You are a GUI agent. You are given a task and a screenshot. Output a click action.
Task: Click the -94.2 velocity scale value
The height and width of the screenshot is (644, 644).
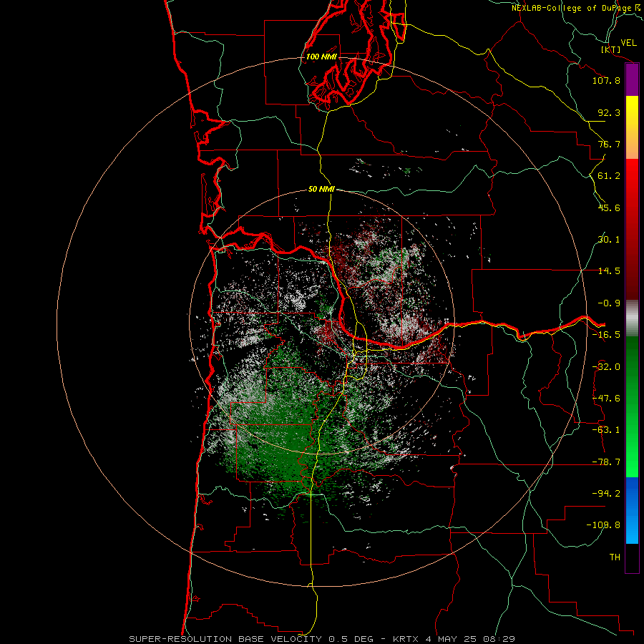coord(606,494)
